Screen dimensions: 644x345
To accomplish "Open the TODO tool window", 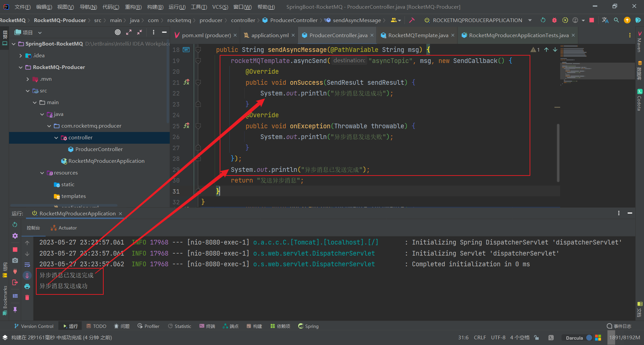I will [x=96, y=326].
